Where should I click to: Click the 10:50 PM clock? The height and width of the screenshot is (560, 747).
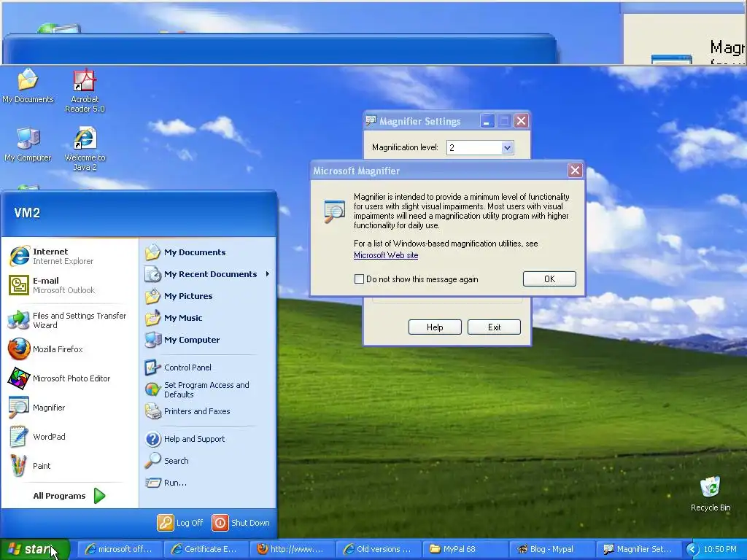click(720, 550)
